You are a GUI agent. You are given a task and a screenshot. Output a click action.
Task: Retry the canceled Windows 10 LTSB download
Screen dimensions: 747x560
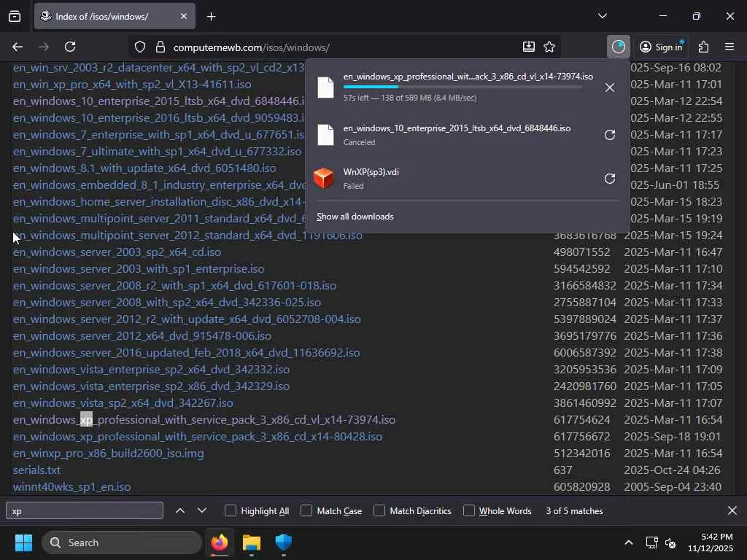click(610, 135)
